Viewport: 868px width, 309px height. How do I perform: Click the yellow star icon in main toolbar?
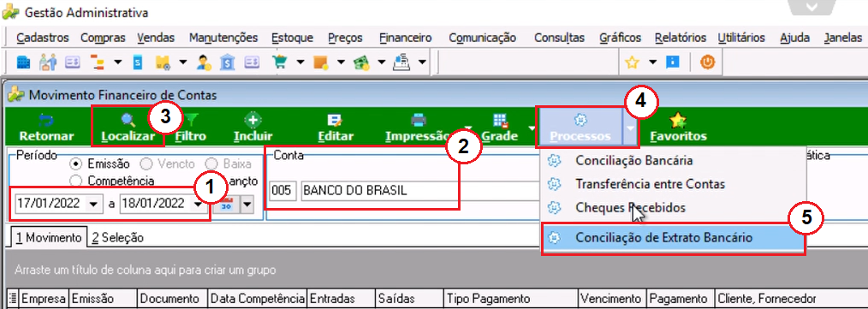(633, 62)
